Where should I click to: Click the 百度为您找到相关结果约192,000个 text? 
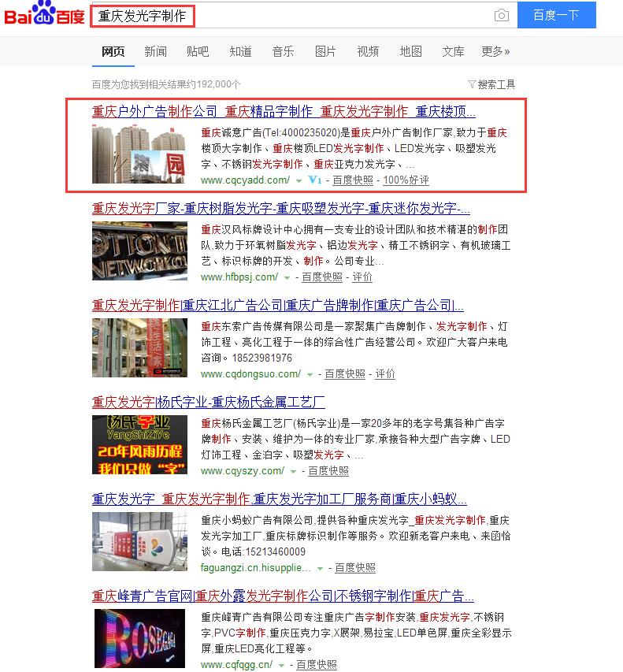(x=166, y=84)
